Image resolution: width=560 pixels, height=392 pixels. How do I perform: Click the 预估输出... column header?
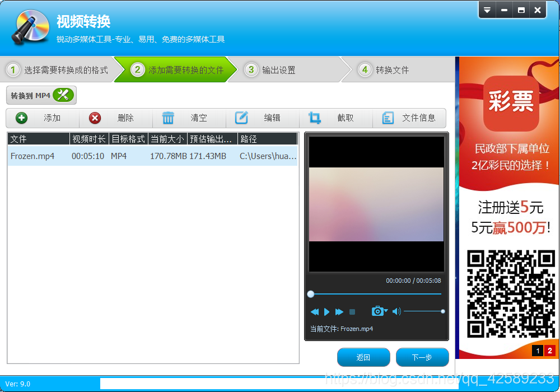(x=212, y=139)
